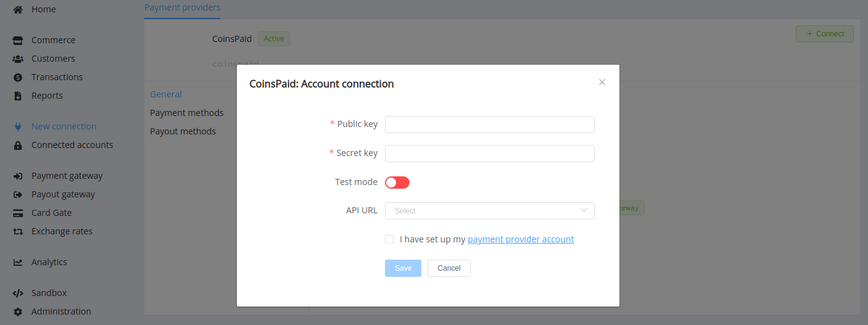This screenshot has height=325, width=868.
Task: Follow the payment provider account link
Action: click(521, 239)
